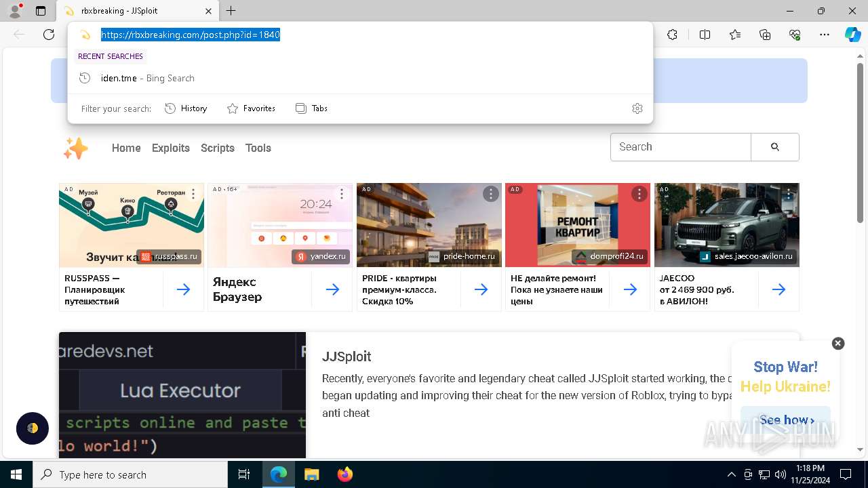Click the JAECOO ad arrow button
The height and width of the screenshot is (488, 868).
[x=778, y=289]
